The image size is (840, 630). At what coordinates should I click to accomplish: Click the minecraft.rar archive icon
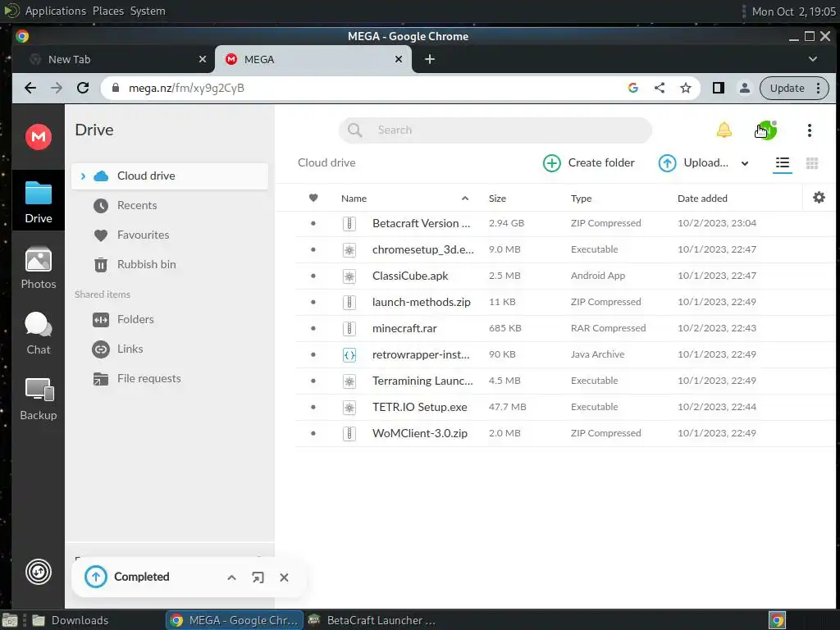(x=349, y=329)
